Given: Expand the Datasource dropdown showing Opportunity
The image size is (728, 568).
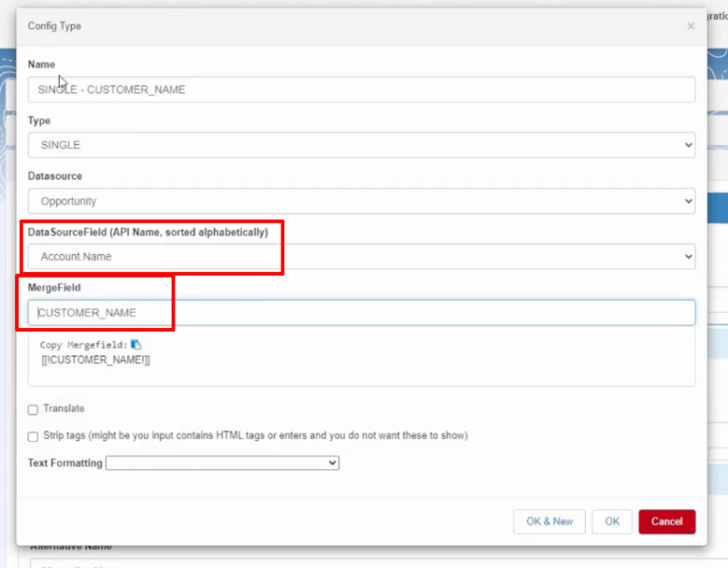Looking at the screenshot, I should (x=361, y=201).
